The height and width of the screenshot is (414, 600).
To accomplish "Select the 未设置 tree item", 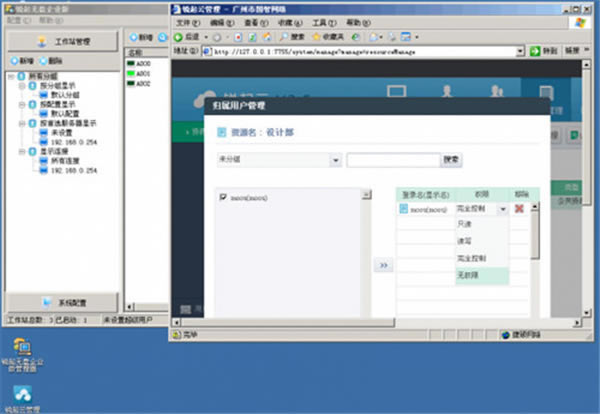I will tap(62, 133).
